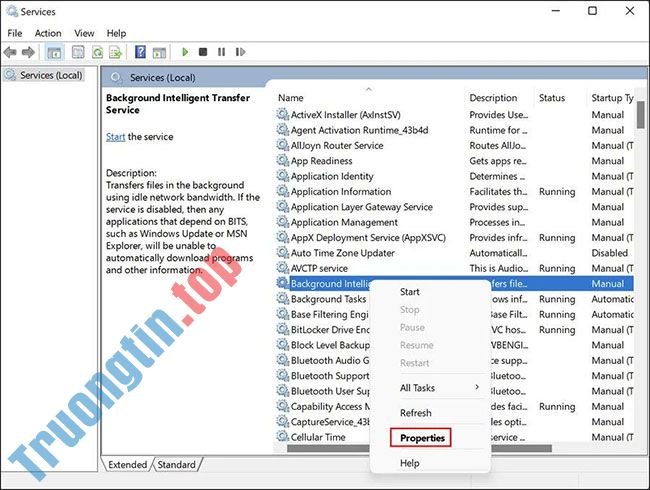Click gear icon beside Background Tasks
The width and height of the screenshot is (650, 490).
pos(283,298)
